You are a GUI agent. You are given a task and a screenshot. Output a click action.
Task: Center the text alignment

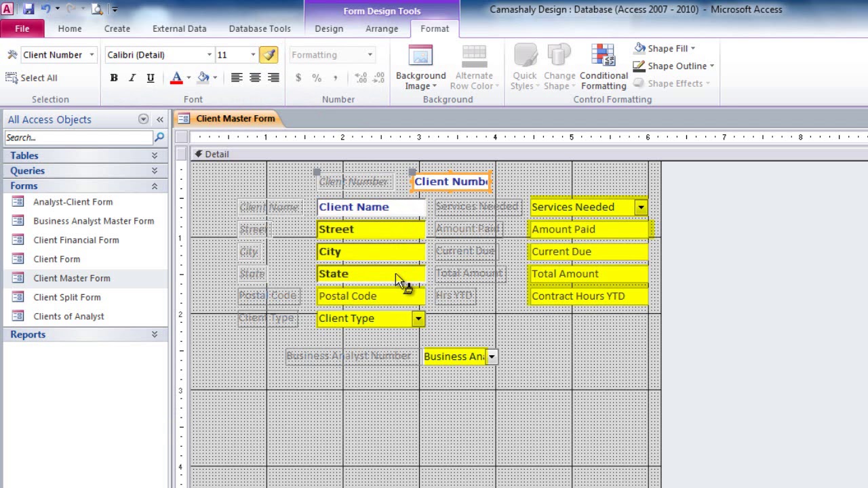pos(255,78)
